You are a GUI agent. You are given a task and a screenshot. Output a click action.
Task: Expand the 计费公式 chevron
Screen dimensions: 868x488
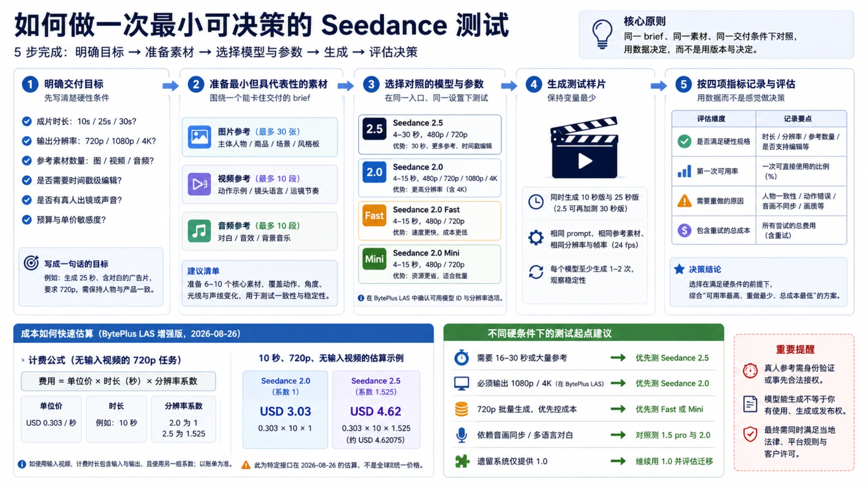click(x=23, y=360)
